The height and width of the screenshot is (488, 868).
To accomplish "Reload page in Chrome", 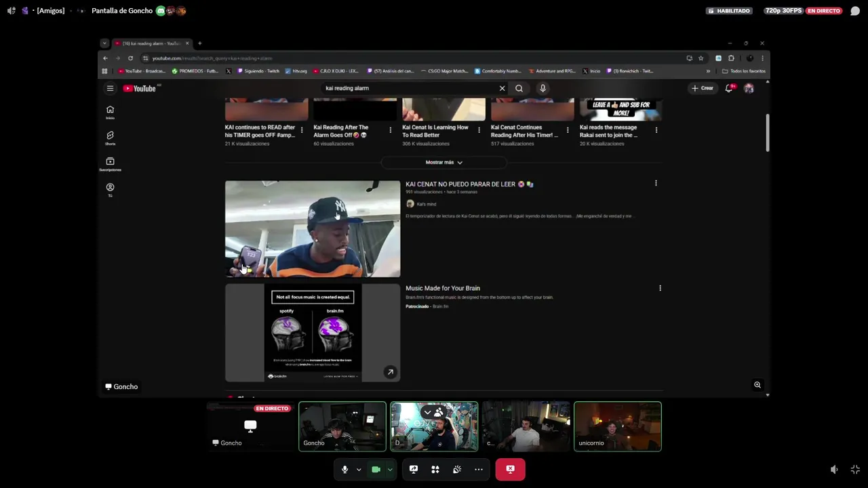I will click(x=130, y=58).
